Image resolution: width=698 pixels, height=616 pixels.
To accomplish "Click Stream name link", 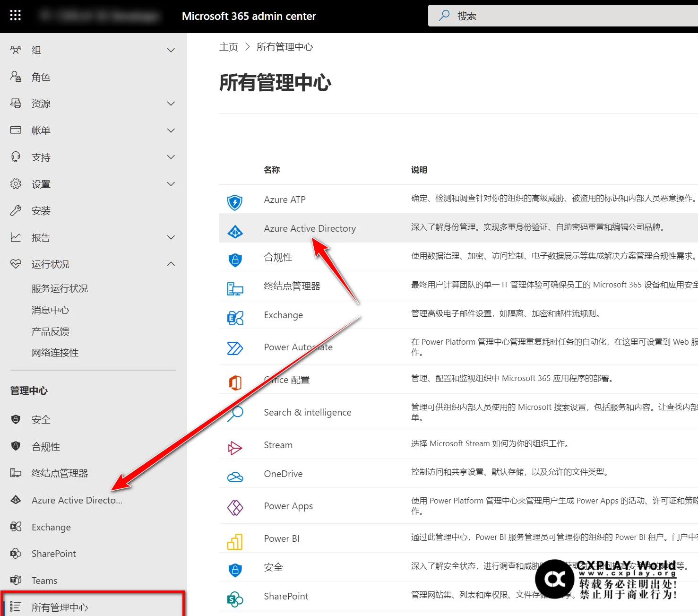I will pos(278,445).
